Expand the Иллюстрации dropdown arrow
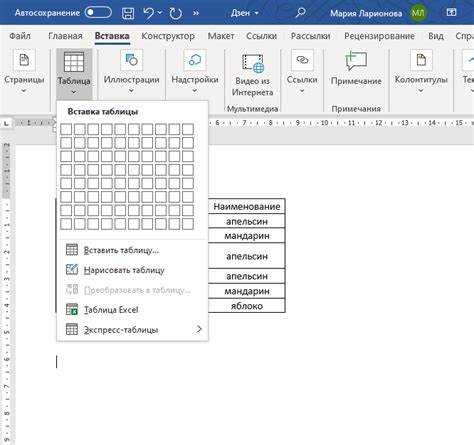 (x=131, y=90)
